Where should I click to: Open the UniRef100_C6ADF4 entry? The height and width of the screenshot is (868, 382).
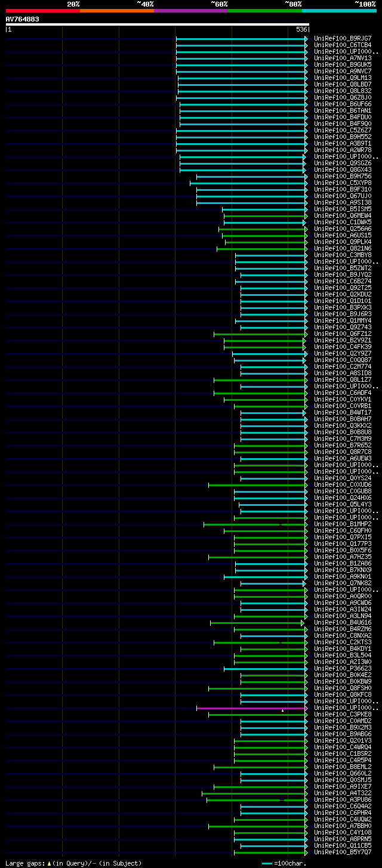tap(343, 393)
